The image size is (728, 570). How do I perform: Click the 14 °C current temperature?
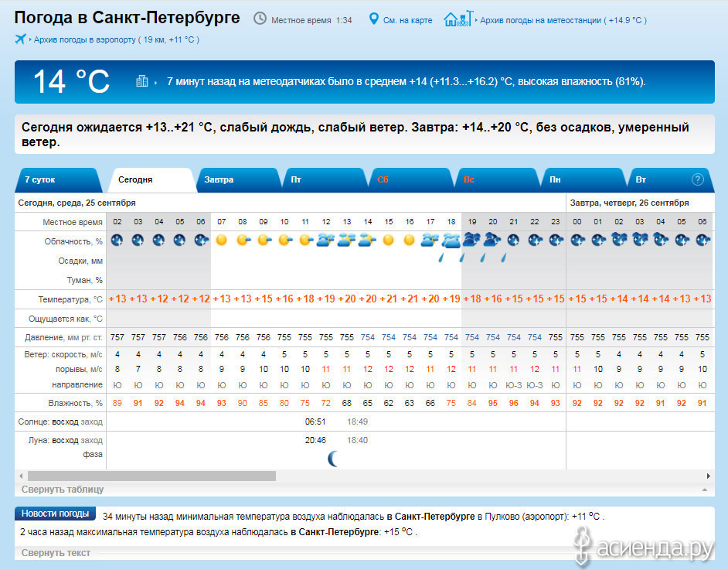pyautogui.click(x=71, y=82)
